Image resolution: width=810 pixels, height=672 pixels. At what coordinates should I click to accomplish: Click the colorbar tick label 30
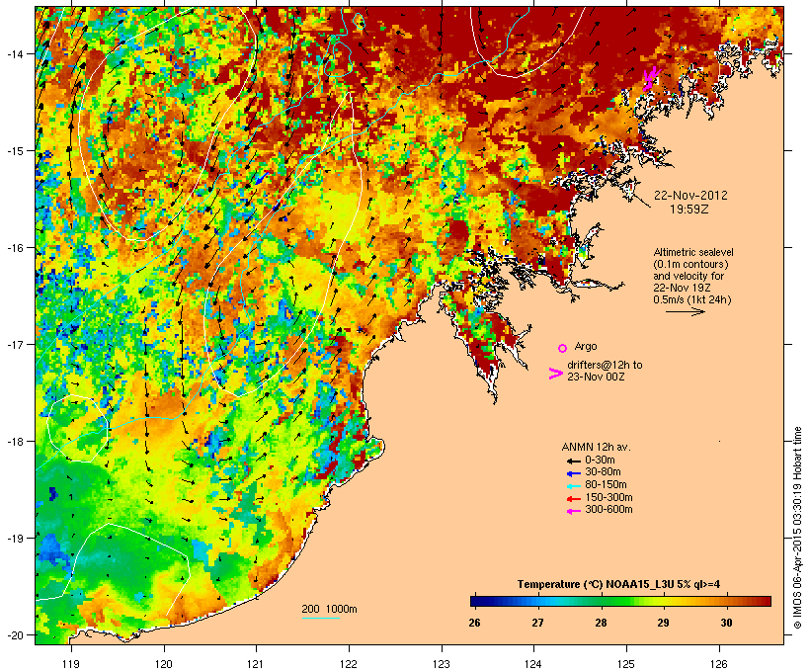coord(726,623)
